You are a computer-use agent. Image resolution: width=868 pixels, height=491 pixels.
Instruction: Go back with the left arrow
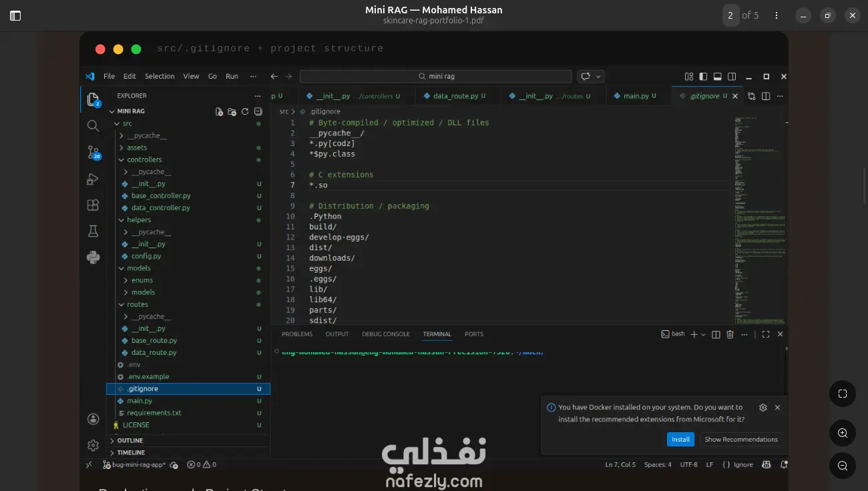(274, 76)
